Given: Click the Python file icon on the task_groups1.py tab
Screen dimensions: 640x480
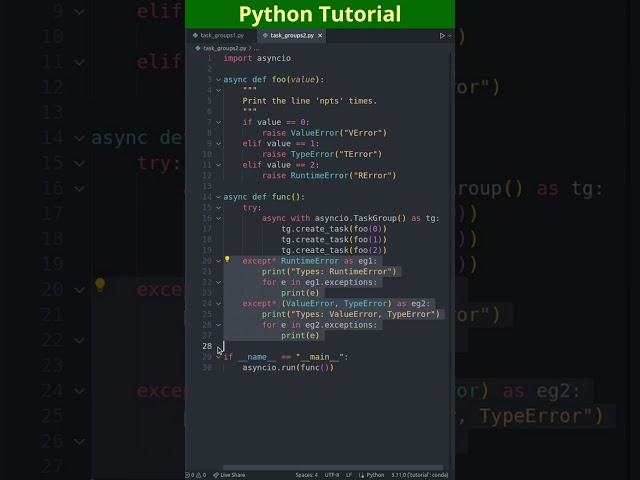Looking at the screenshot, I should 195,36.
